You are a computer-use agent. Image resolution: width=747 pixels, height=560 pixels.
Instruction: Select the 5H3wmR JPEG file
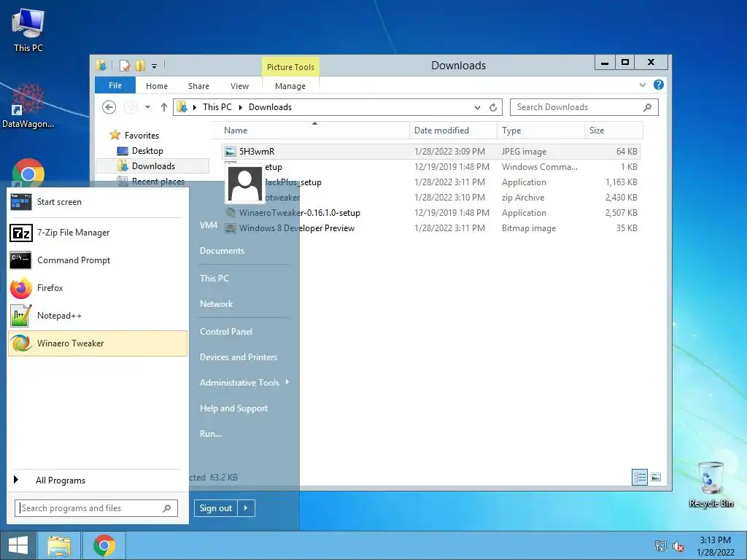[431, 152]
